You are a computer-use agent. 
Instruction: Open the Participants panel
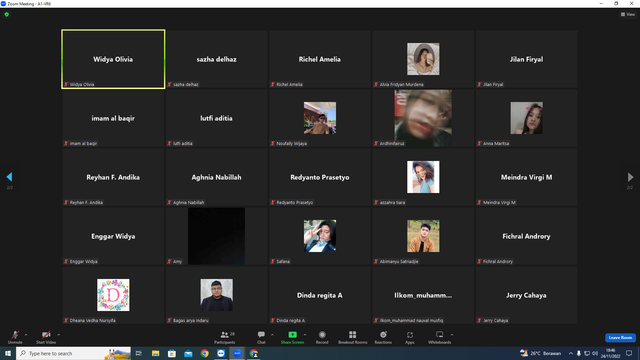225,337
